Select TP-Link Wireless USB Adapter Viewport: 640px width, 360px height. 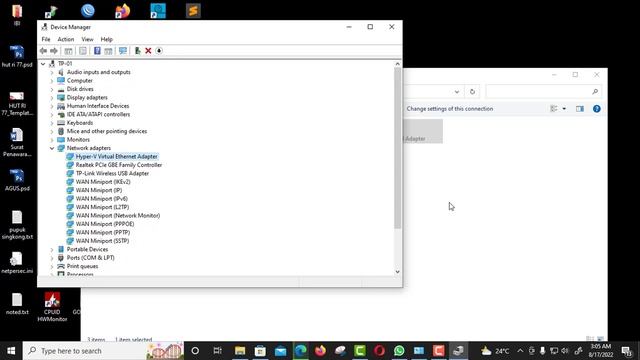coord(112,173)
